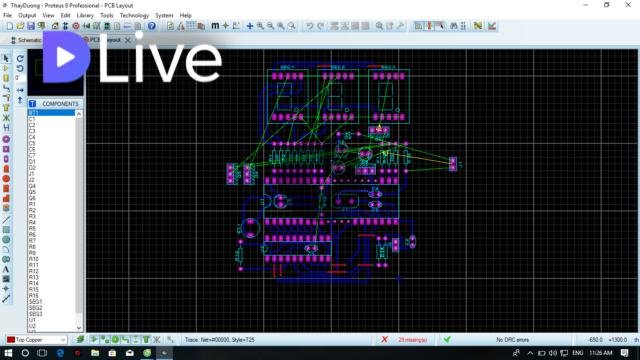This screenshot has height=360, width=640.
Task: Open the Help blue question-mark icon
Action: click(x=151, y=26)
